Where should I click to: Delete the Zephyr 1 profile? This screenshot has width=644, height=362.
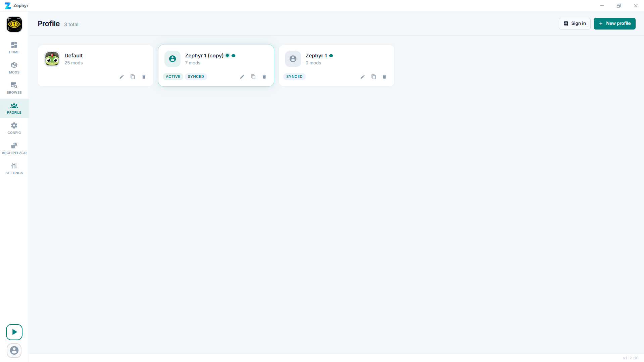point(384,76)
